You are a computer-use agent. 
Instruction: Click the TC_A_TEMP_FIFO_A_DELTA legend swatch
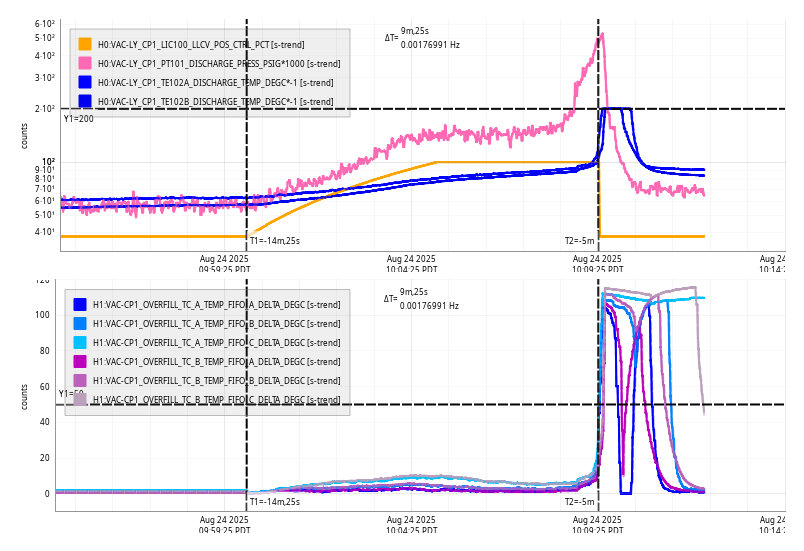coord(80,304)
